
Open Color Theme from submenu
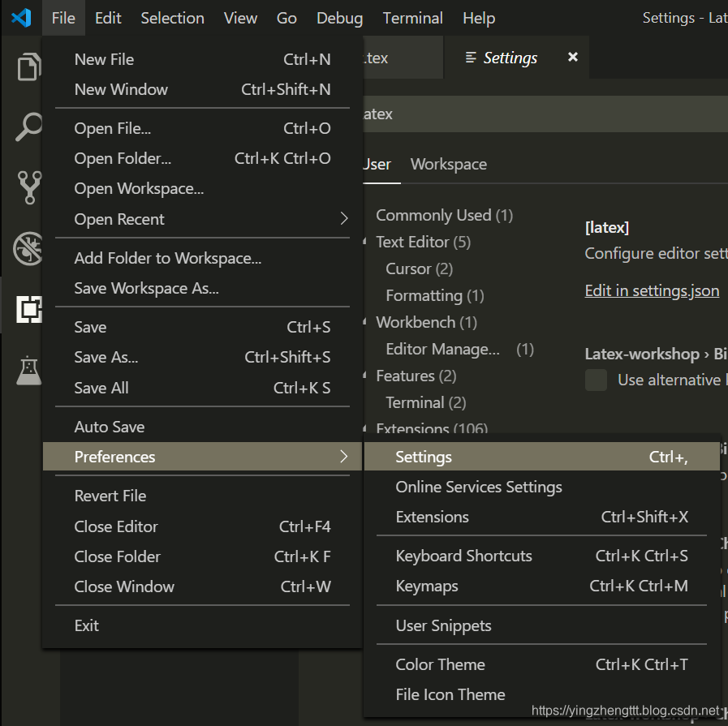click(x=542, y=664)
